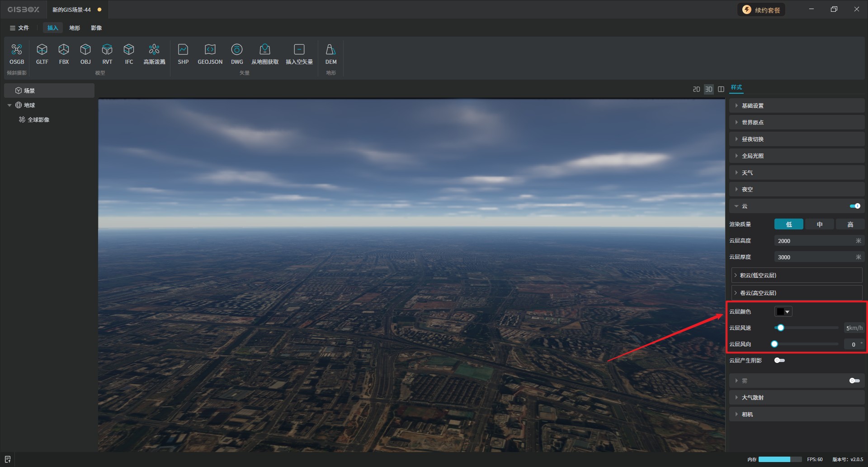868x467 pixels.
Task: Switch to the 地形 ribbon tab
Action: pyautogui.click(x=75, y=28)
